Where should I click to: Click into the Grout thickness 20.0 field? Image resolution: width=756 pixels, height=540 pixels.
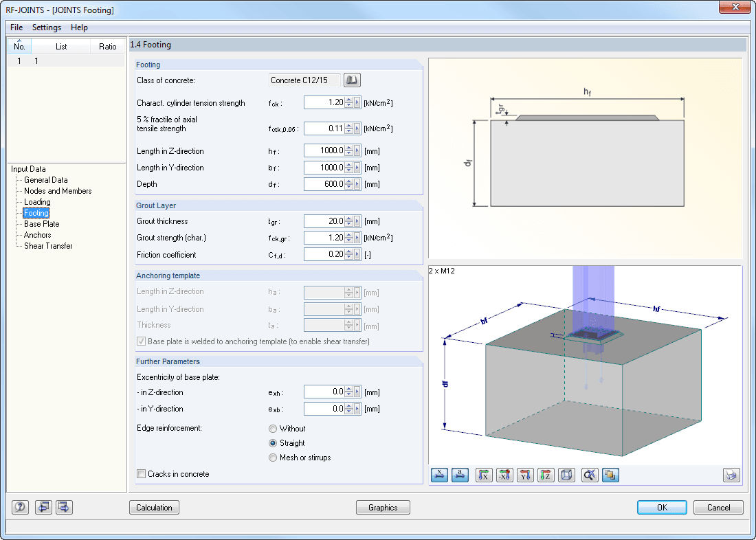[x=324, y=221]
